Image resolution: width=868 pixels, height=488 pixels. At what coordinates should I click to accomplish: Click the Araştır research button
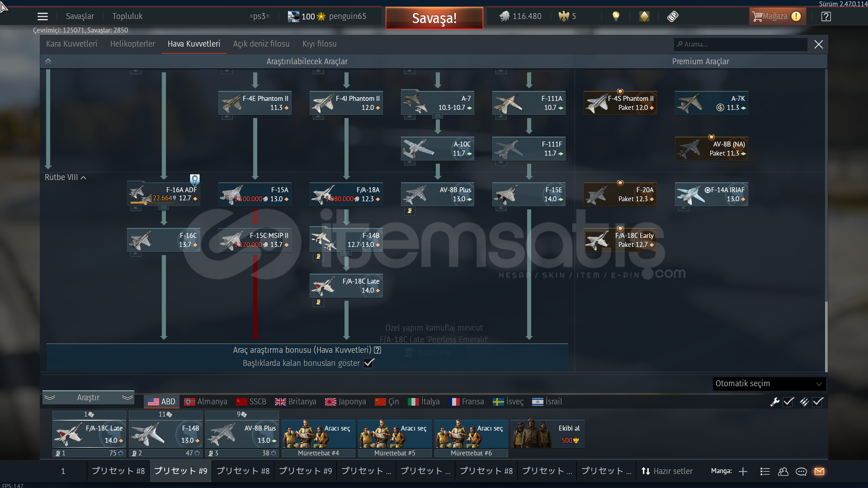[x=88, y=398]
